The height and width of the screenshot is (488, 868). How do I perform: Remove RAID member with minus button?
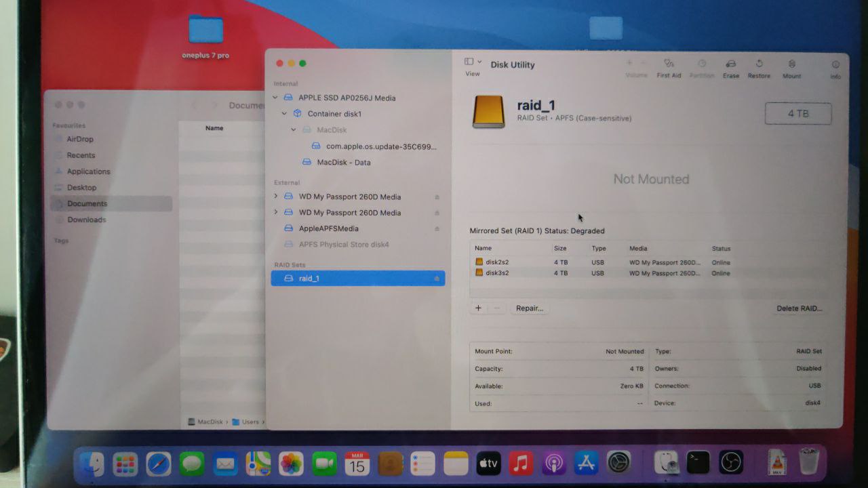496,308
